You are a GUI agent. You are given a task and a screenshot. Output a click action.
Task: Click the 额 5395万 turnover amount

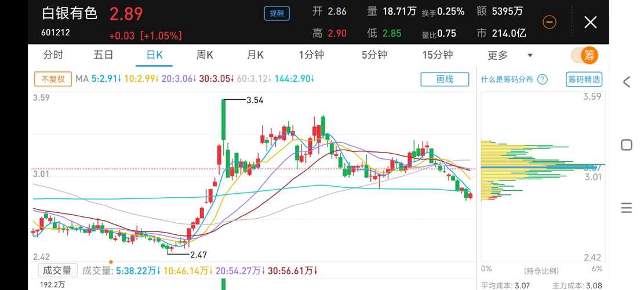(500, 11)
